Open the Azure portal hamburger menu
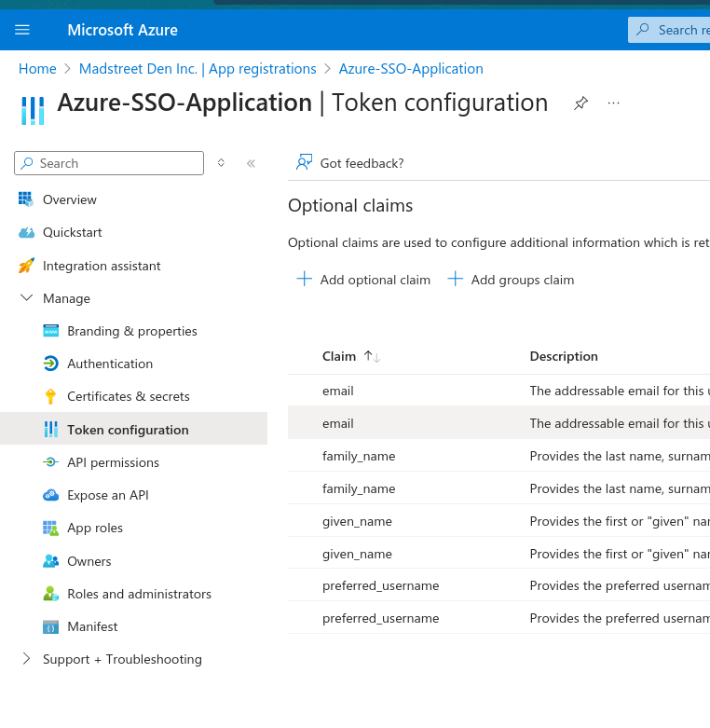Viewport: 710px width, 728px height. (22, 30)
